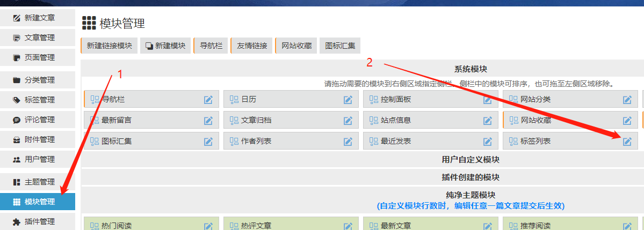Select 模块管理 sidebar item

coord(38,202)
